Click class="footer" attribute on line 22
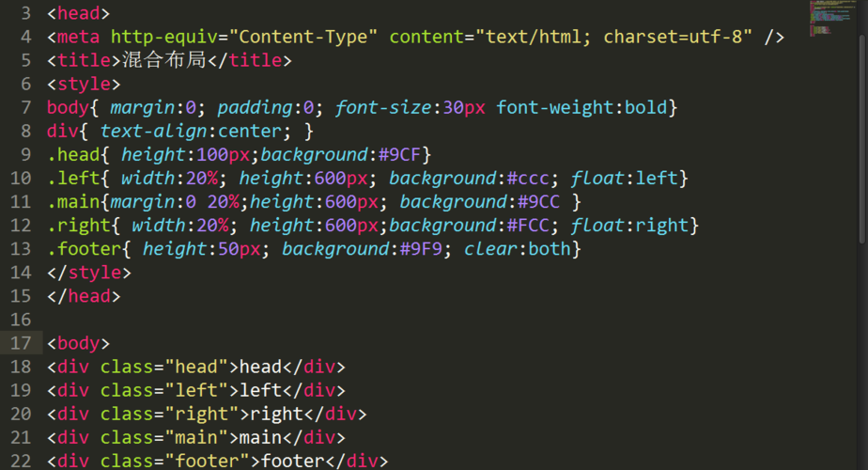Screen dimensions: 868x470 tap(175, 461)
